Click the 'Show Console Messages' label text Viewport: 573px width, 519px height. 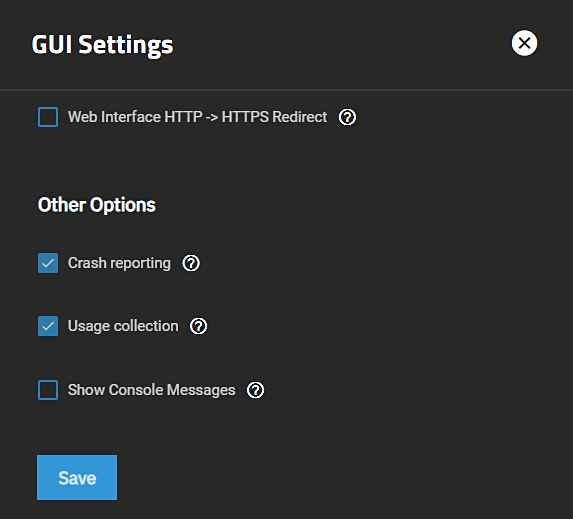tap(152, 390)
